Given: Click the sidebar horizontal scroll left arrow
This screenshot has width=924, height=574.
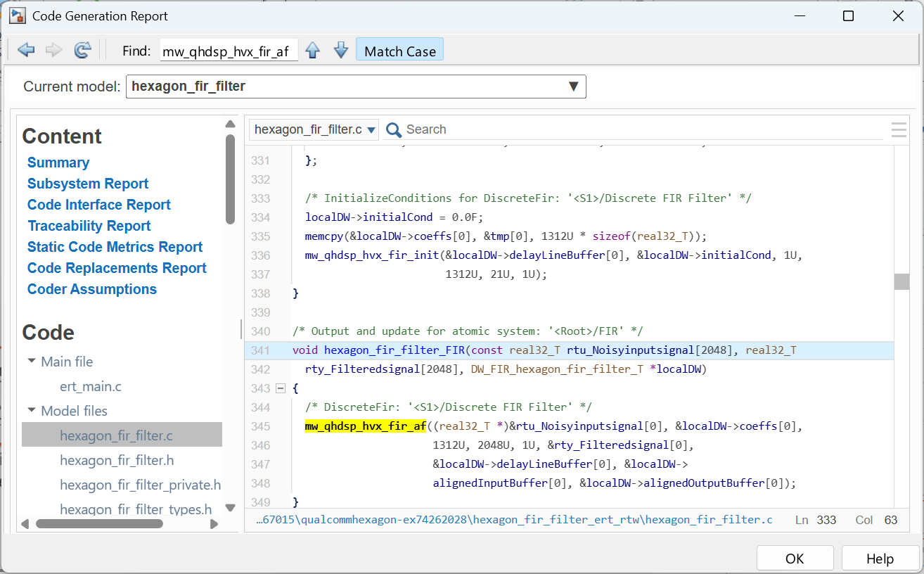Looking at the screenshot, I should (x=26, y=524).
